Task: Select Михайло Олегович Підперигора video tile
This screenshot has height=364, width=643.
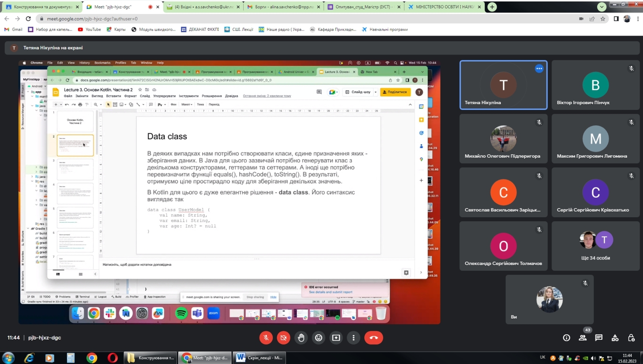Action: click(503, 138)
